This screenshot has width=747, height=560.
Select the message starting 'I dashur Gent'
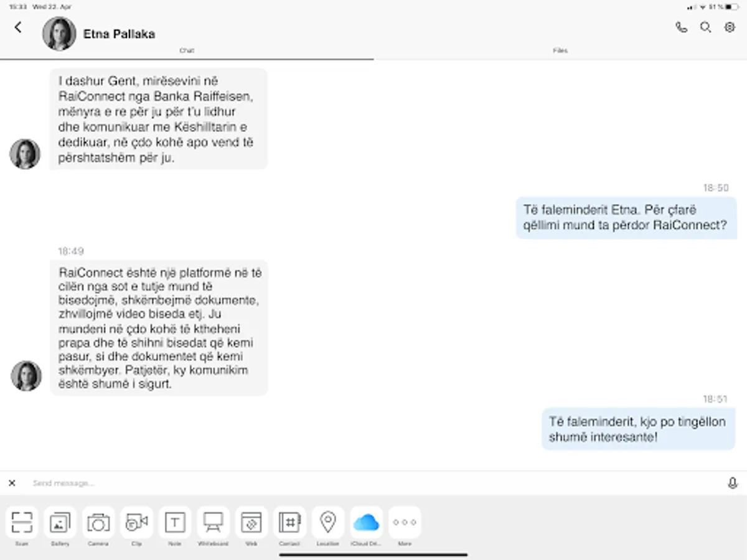pos(159,119)
